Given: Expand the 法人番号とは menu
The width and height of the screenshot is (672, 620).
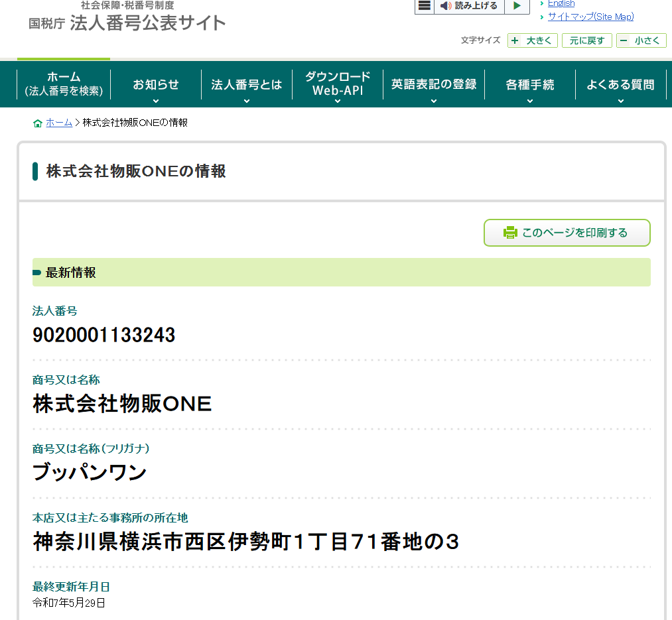Looking at the screenshot, I should coord(247,85).
